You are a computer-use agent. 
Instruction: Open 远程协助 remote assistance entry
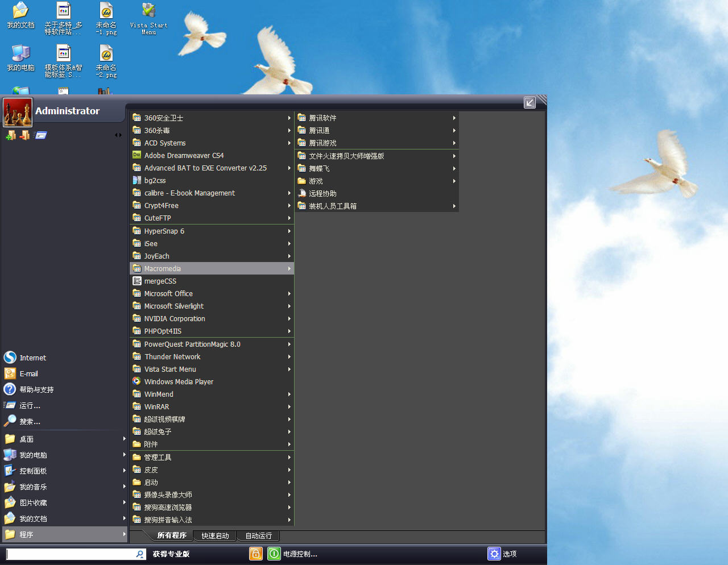(x=377, y=193)
